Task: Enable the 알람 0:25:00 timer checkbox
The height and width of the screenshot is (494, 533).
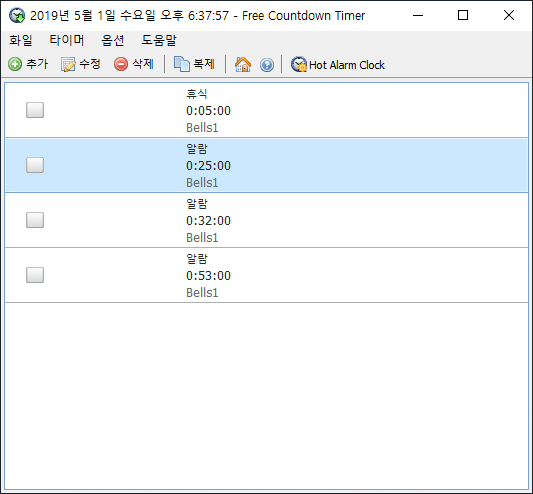Action: tap(35, 165)
